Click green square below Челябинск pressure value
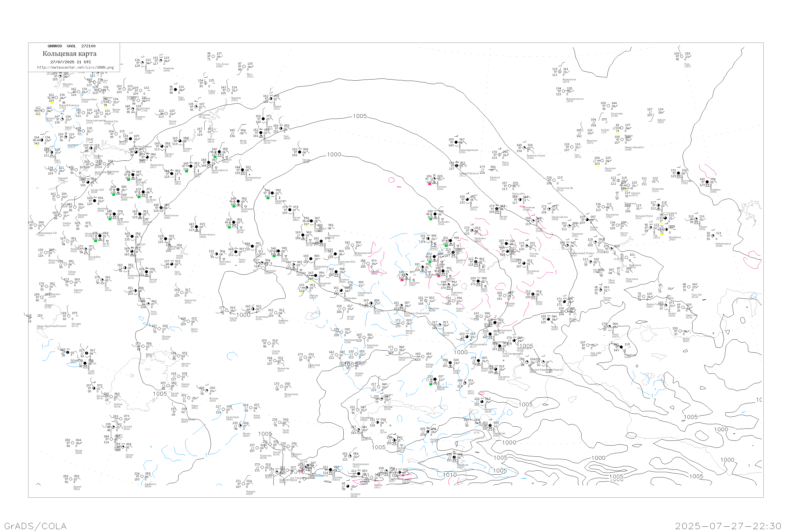798x532 pixels. (x=234, y=206)
